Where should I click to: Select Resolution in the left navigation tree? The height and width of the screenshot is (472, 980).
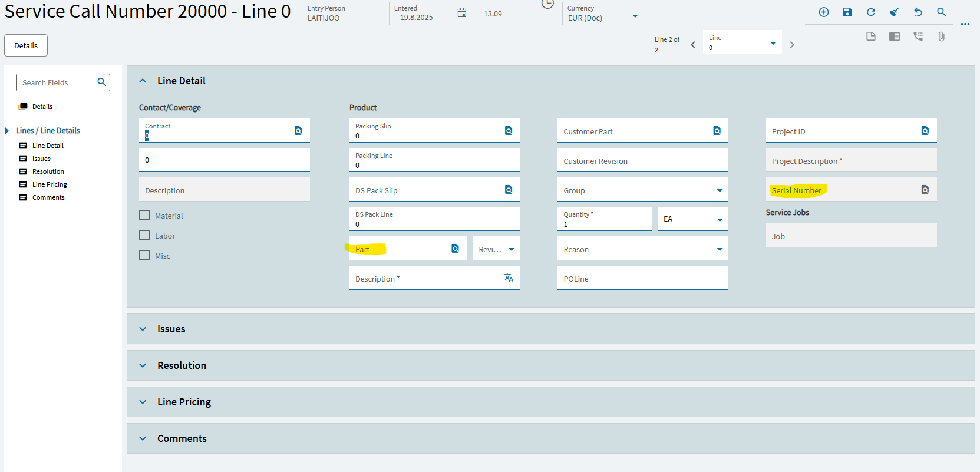click(48, 171)
